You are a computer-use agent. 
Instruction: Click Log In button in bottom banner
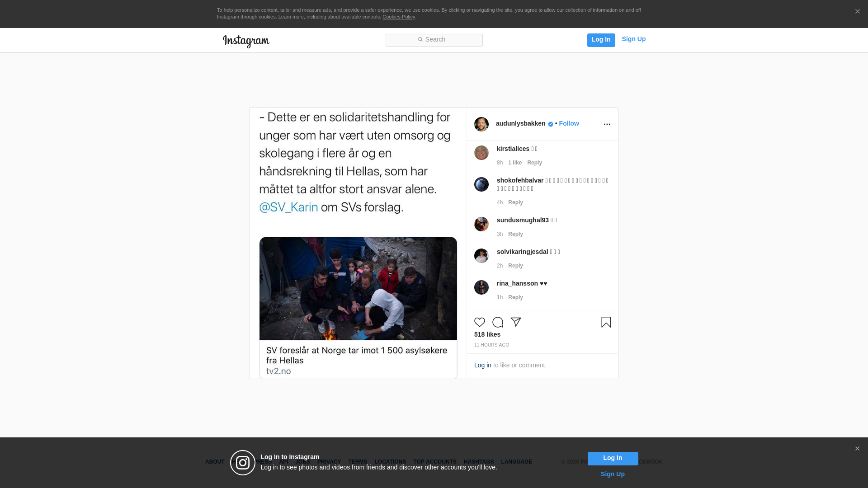[613, 459]
